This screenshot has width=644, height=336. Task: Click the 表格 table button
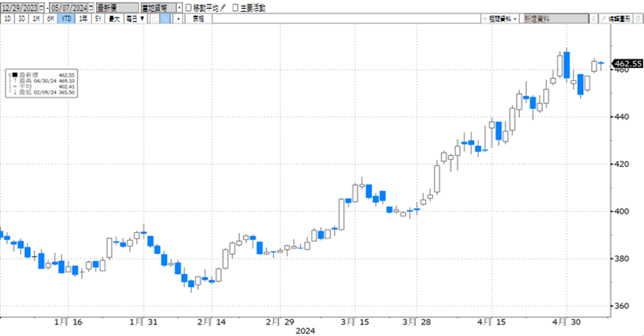click(x=198, y=19)
